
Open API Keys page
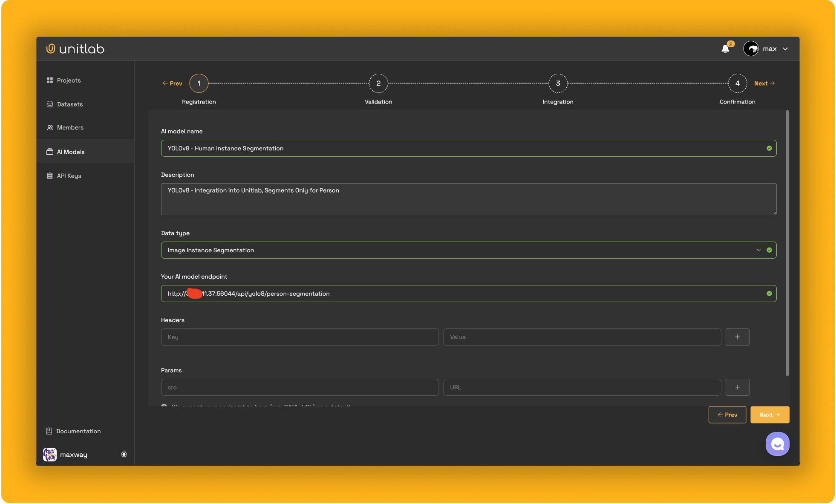69,176
